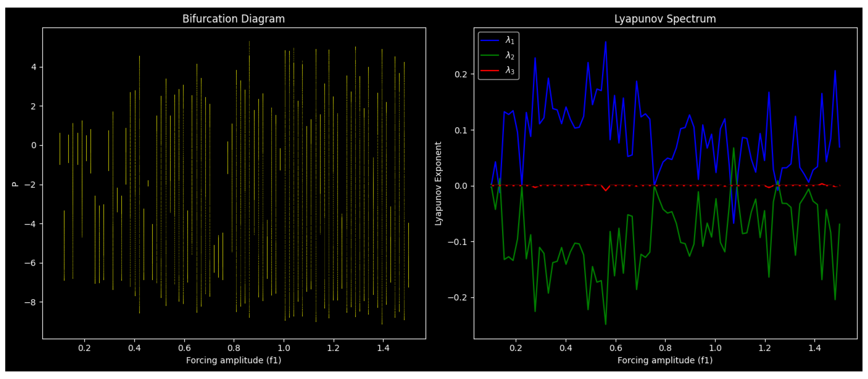Click the 4 y-tick label on bifurcation plot
The height and width of the screenshot is (379, 868).
pos(33,67)
